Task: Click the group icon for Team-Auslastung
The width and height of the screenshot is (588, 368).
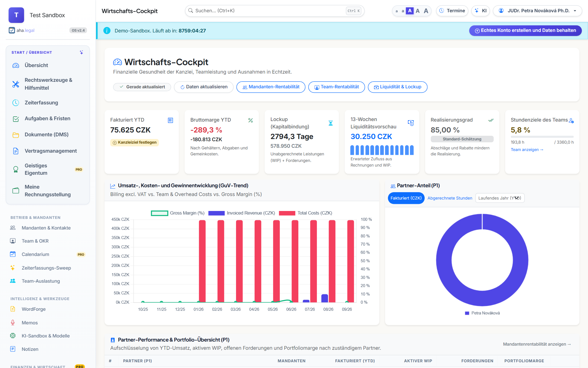Action: click(13, 281)
